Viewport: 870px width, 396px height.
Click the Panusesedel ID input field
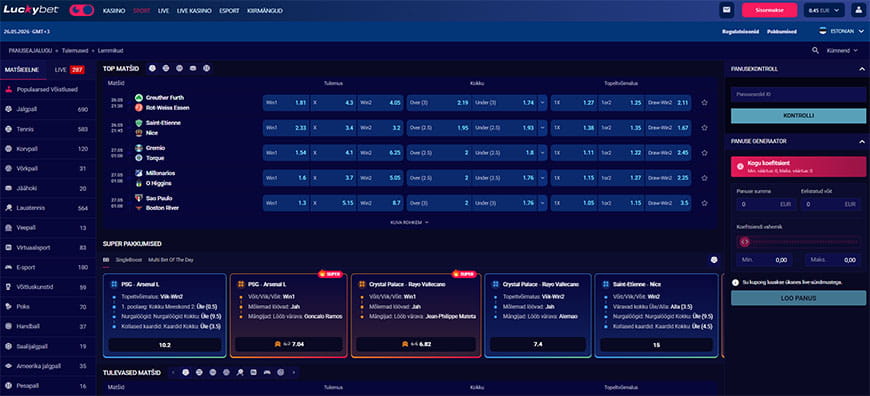798,94
